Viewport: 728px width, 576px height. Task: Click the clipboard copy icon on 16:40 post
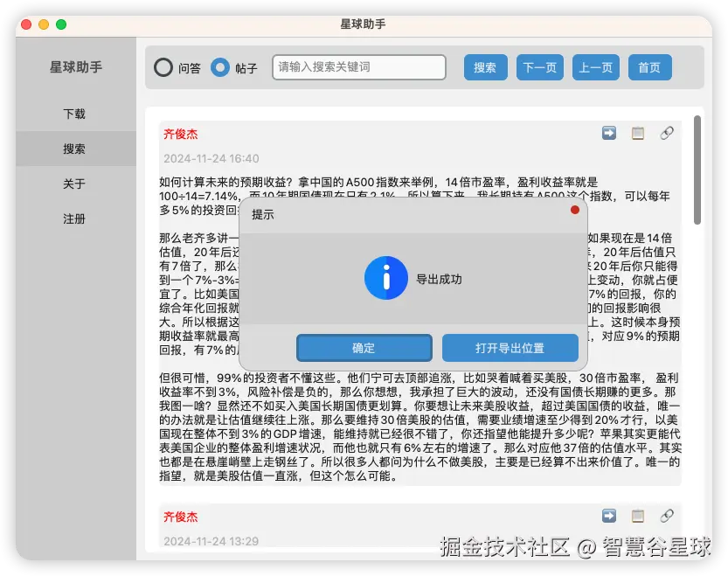tap(638, 133)
